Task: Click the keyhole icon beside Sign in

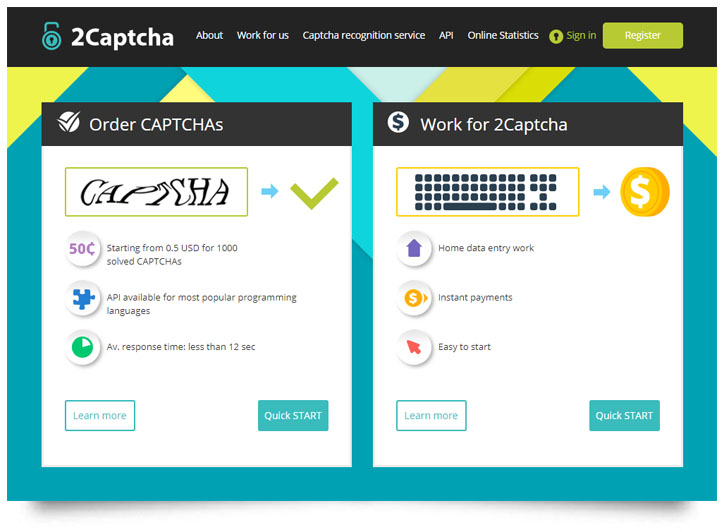Action: pyautogui.click(x=556, y=36)
